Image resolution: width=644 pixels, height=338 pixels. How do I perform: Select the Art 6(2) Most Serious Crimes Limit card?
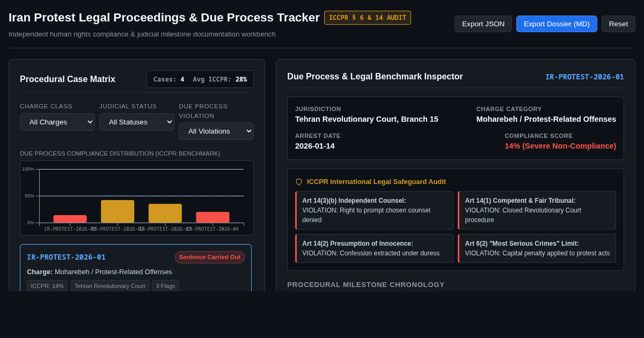537,248
